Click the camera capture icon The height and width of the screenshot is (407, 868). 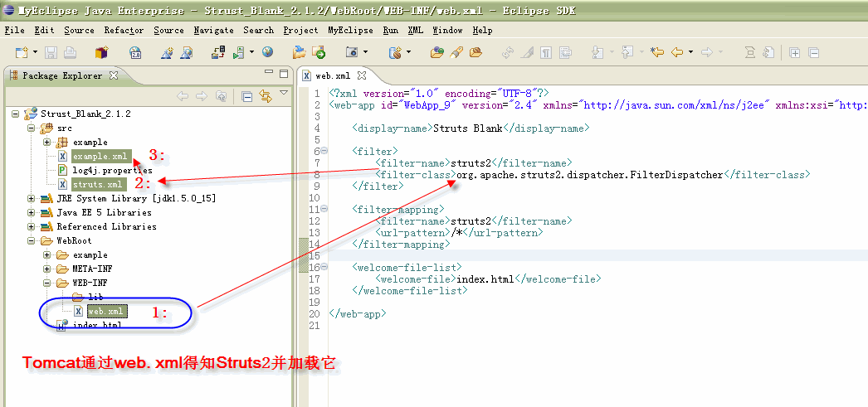(x=352, y=52)
